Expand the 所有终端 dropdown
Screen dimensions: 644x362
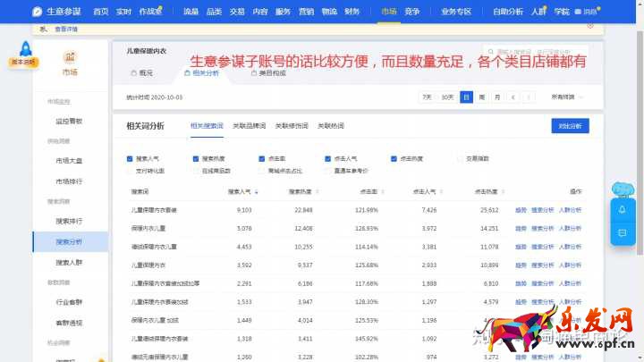tap(566, 97)
